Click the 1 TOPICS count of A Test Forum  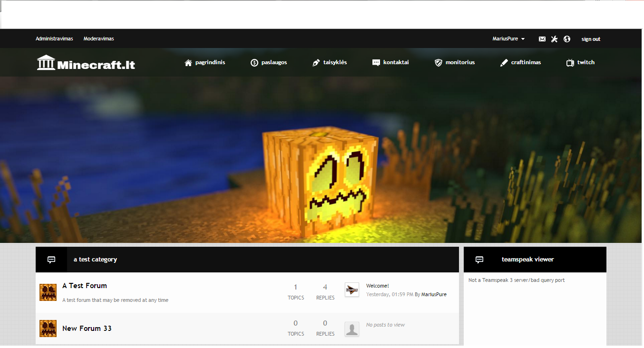[x=296, y=292]
